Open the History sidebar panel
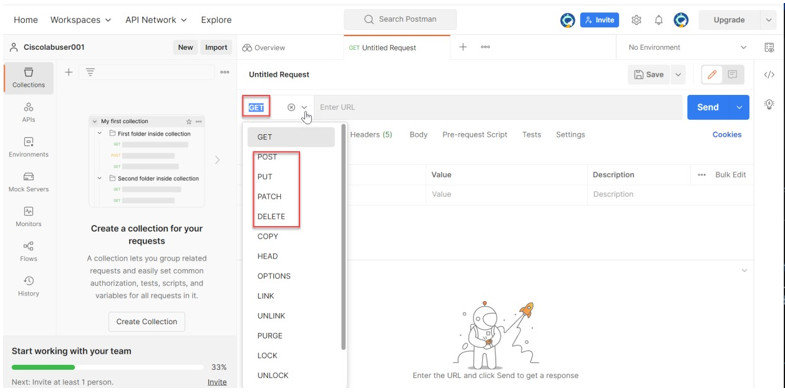This screenshot has width=785, height=392. [x=29, y=286]
